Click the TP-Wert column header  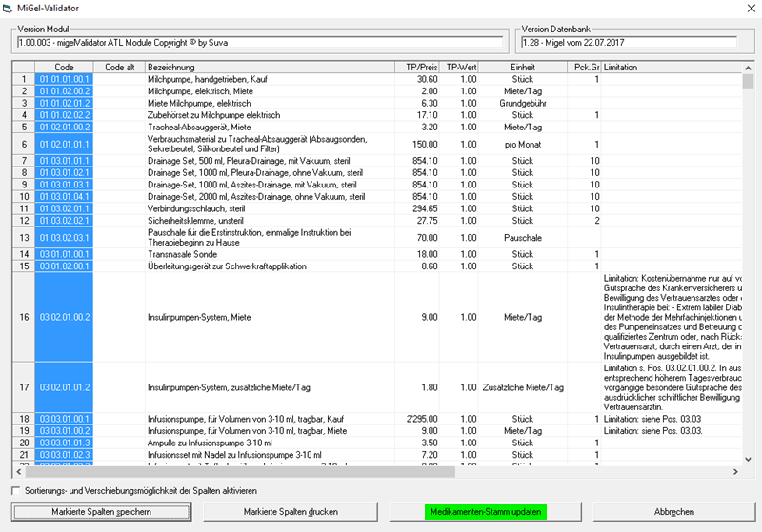tap(459, 67)
